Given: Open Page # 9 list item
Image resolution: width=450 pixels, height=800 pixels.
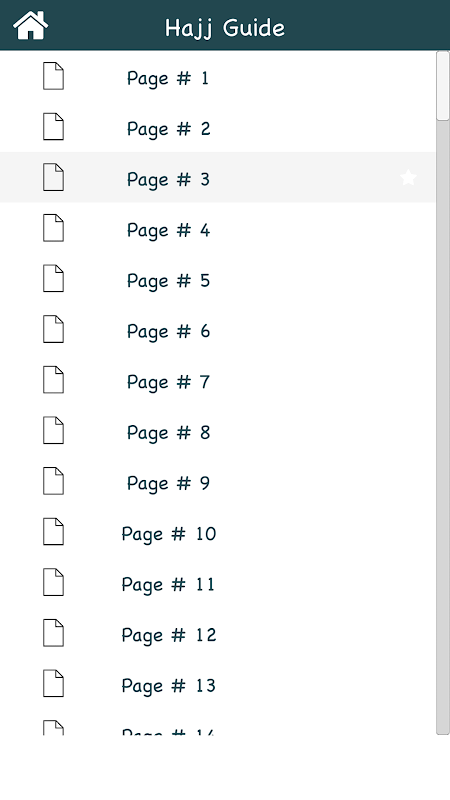Looking at the screenshot, I should (x=217, y=481).
